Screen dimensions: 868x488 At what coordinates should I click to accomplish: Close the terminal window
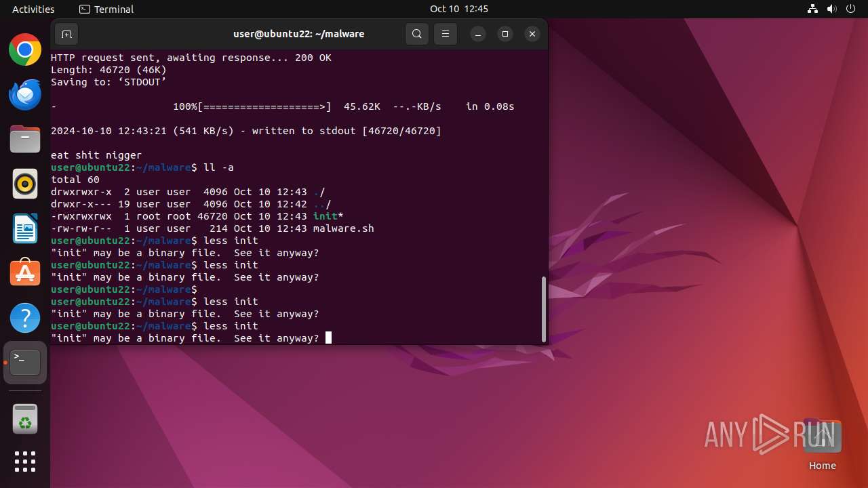[x=532, y=34]
